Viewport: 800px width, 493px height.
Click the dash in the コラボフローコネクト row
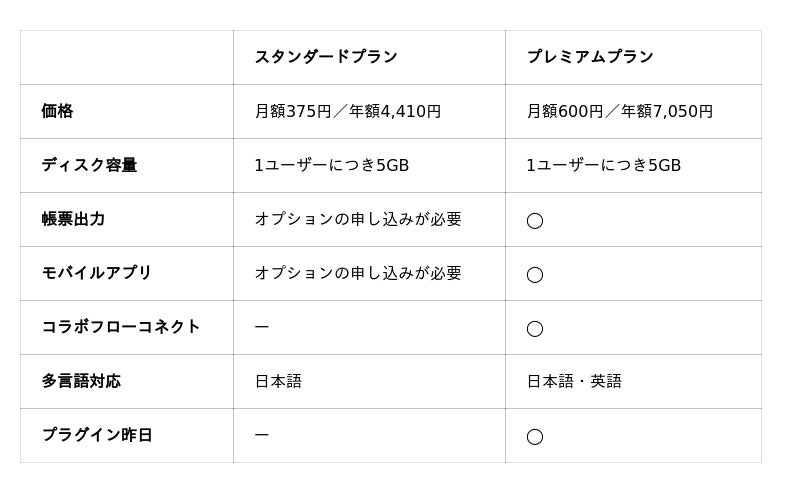pos(262,327)
